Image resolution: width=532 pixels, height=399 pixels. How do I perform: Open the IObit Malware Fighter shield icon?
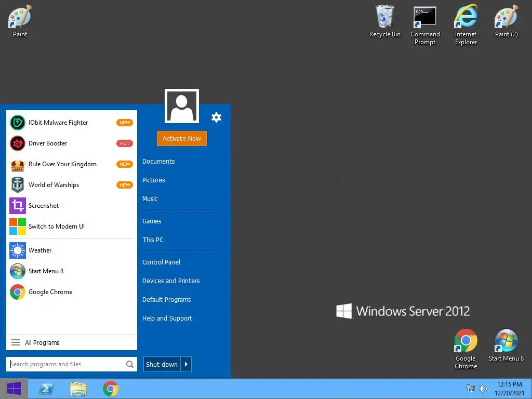[x=17, y=123]
